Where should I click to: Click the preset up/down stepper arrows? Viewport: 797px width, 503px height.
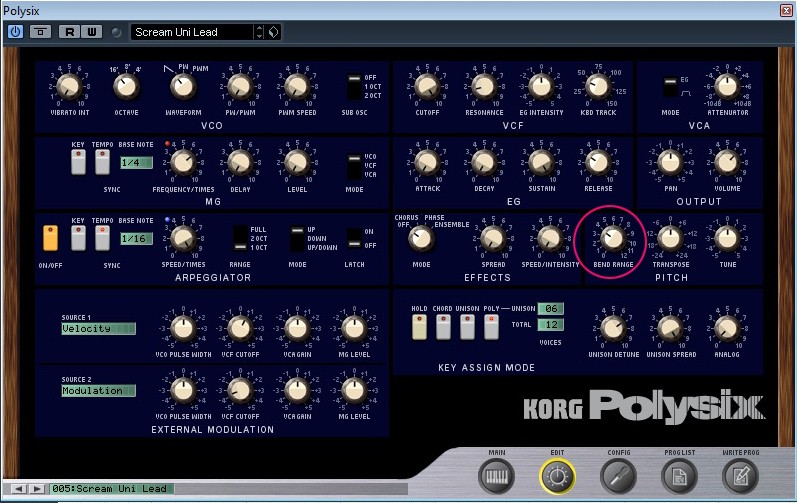tap(260, 32)
